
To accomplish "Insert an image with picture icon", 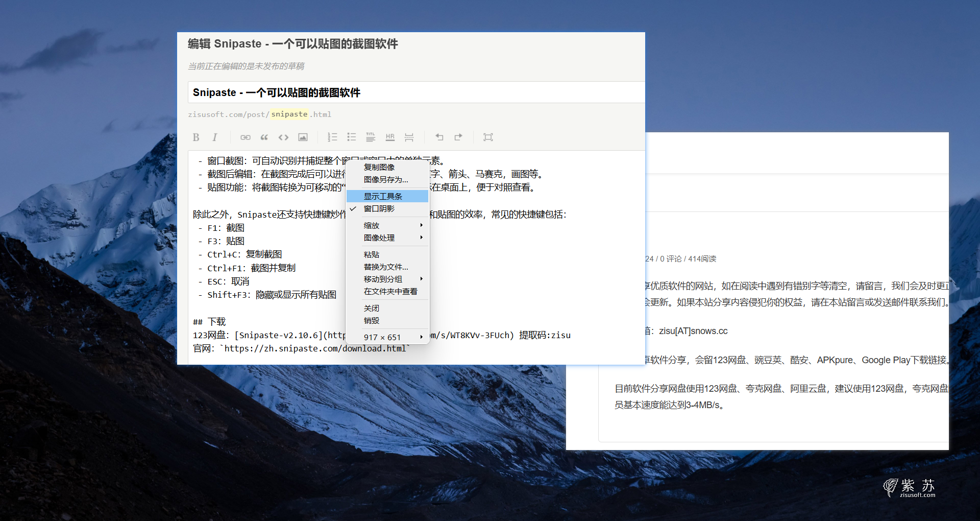I will (x=303, y=137).
